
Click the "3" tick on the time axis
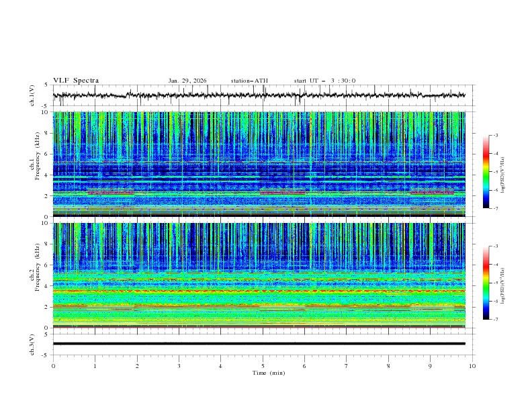[179, 366]
